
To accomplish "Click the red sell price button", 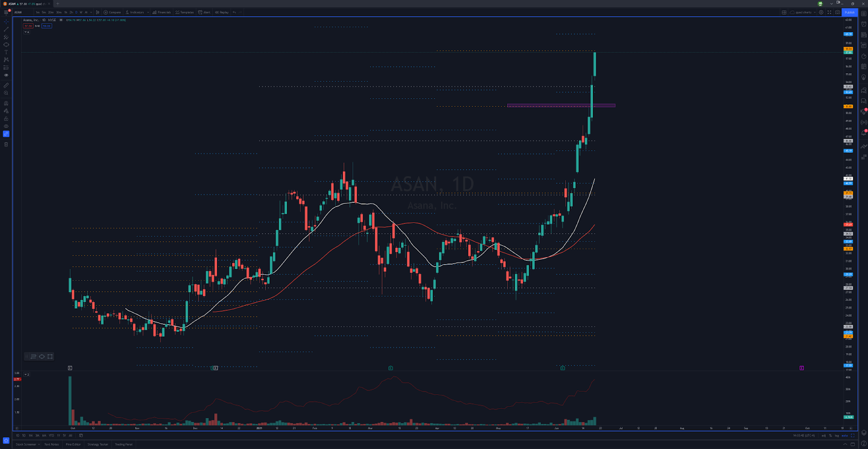I will point(28,26).
